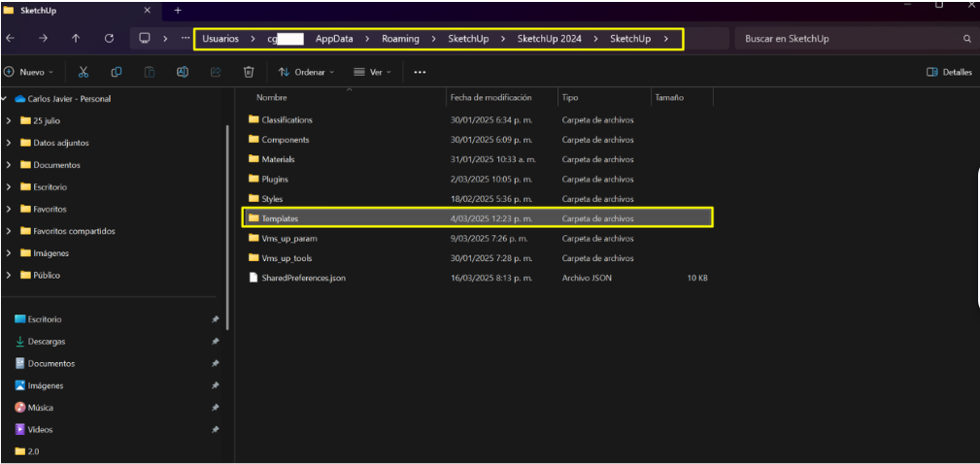Click the This PC monitor icon in address bar
Screen dimensions: 980x464
pyautogui.click(x=145, y=38)
